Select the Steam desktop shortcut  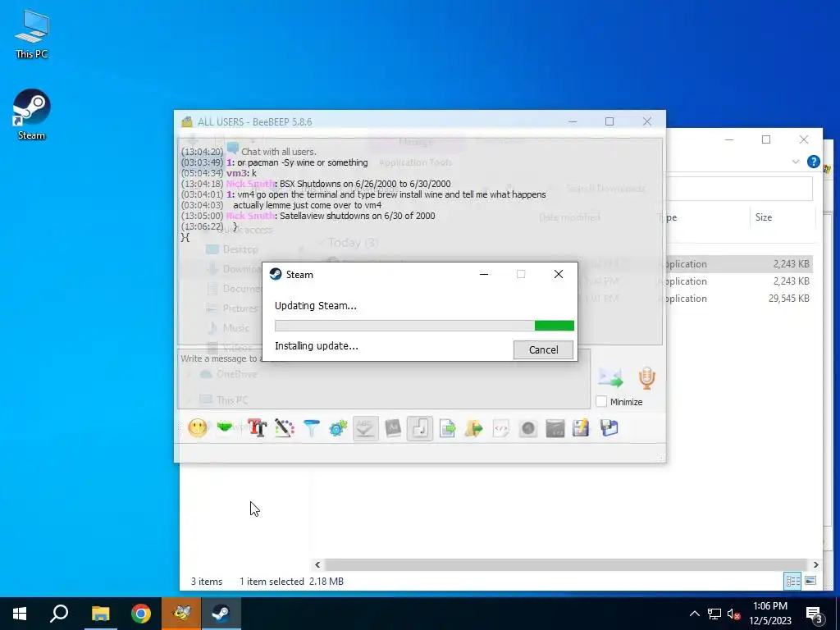point(32,115)
